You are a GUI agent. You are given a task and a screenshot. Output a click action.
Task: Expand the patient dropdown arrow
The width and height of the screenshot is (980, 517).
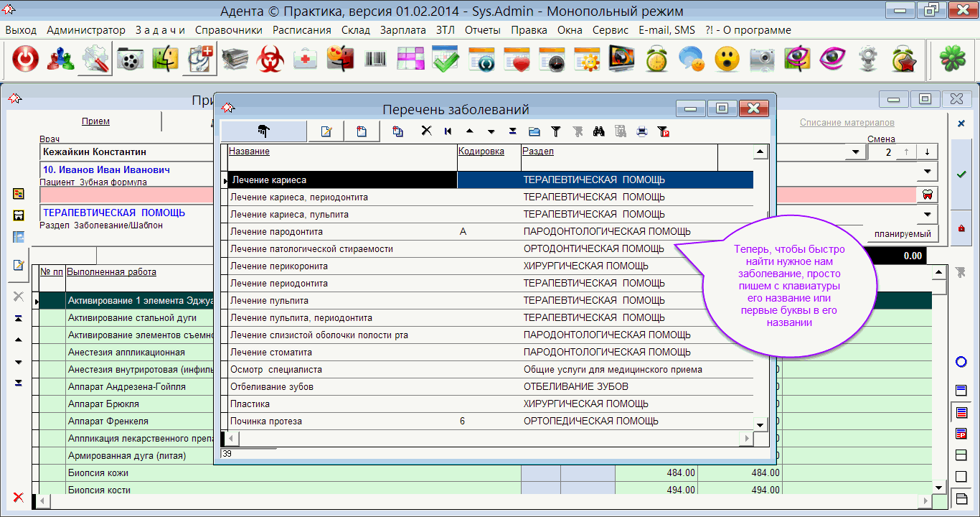927,171
